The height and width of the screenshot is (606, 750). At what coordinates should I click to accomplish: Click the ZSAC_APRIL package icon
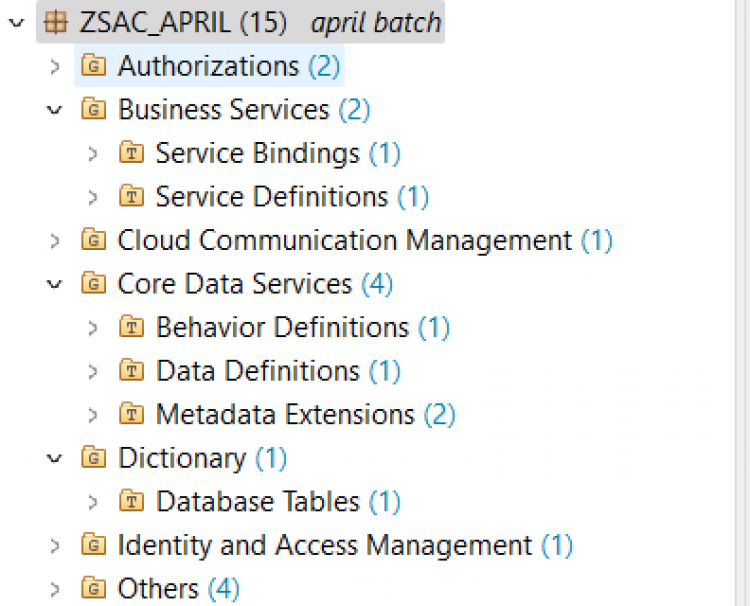click(55, 22)
